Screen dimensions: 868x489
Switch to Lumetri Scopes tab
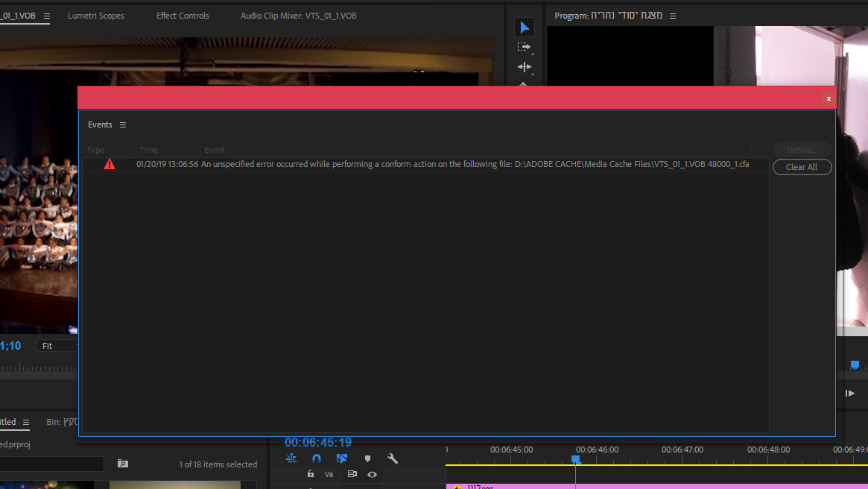tap(96, 16)
